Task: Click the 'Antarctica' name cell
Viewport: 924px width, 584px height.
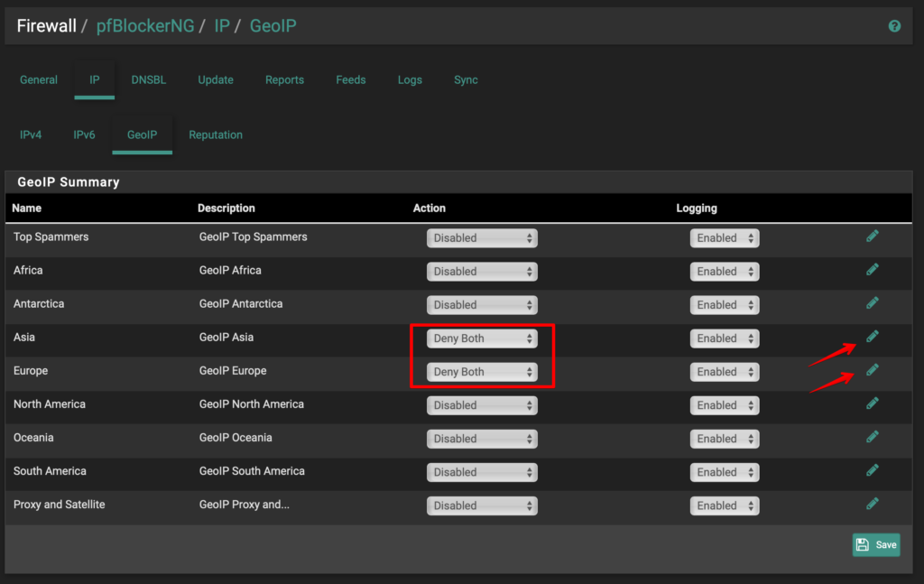Action: click(x=39, y=304)
